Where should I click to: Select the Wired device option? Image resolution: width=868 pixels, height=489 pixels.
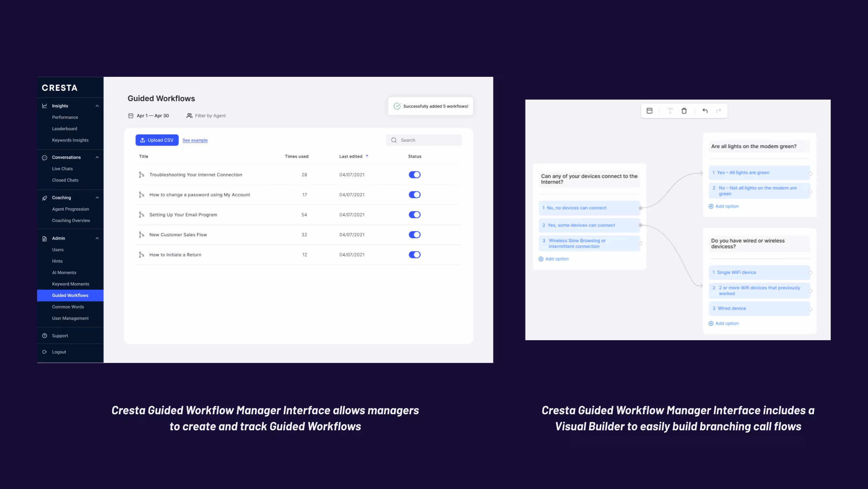coord(759,309)
